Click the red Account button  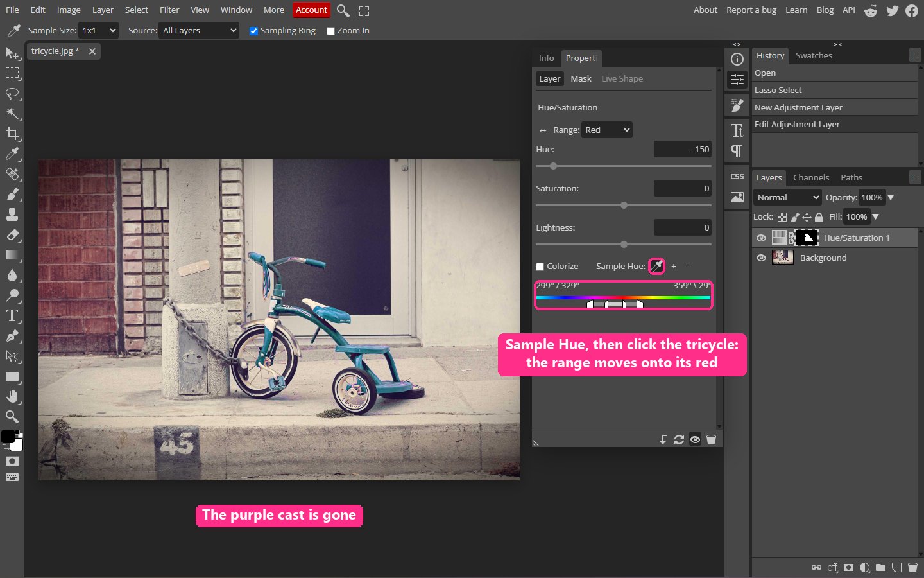[311, 10]
